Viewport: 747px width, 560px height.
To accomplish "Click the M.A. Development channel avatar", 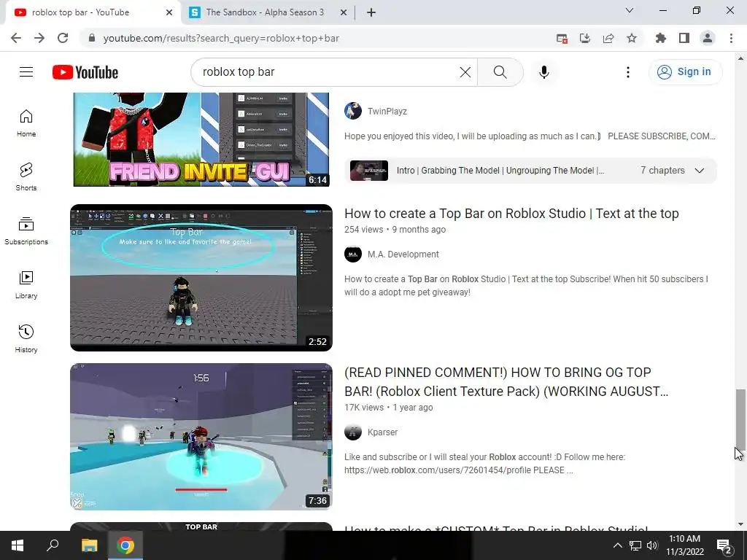I will (x=353, y=254).
